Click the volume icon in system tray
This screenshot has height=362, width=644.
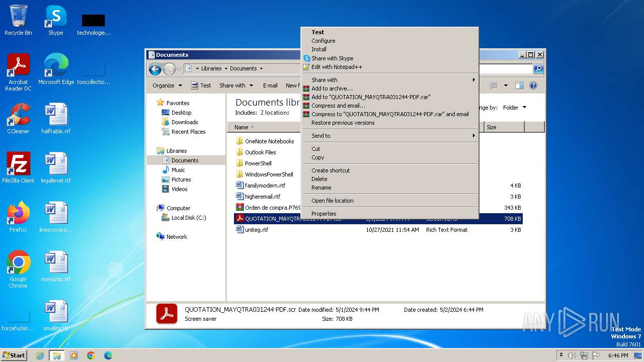[572, 355]
